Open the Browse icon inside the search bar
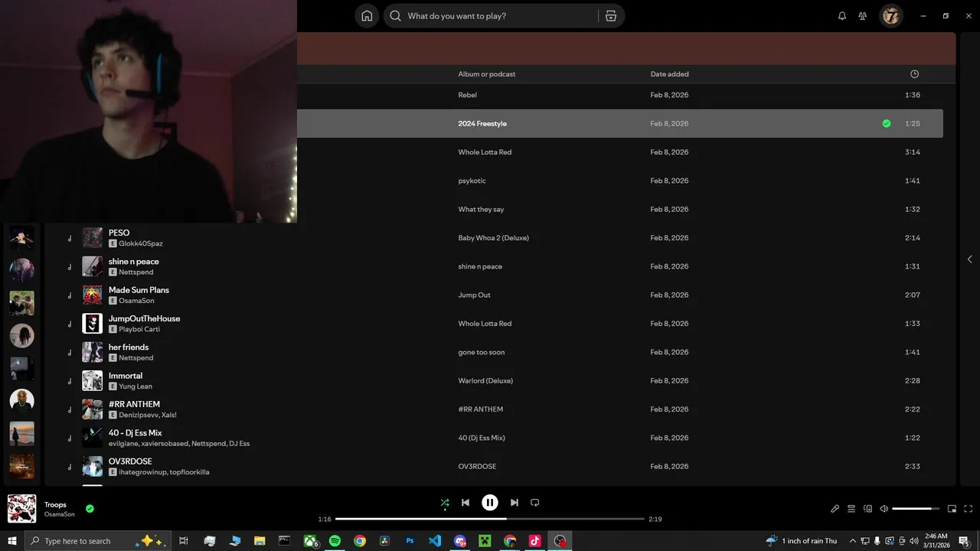980x551 pixels. (x=611, y=16)
